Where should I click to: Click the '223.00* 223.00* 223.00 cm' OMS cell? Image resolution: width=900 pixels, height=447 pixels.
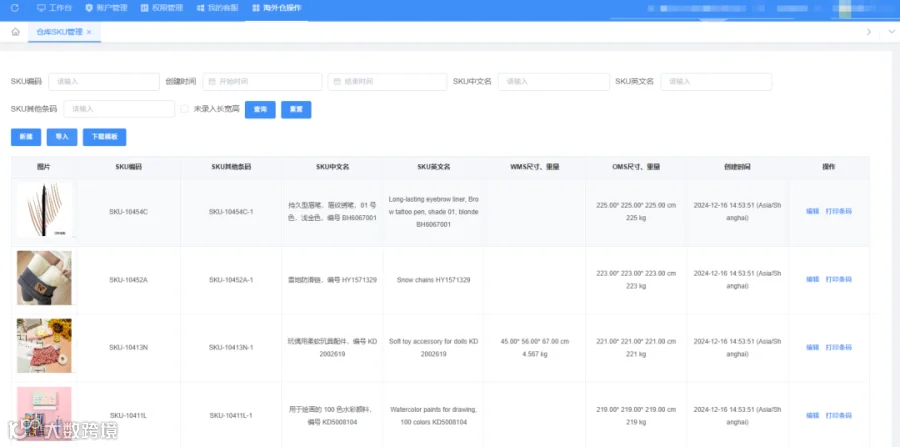coord(636,279)
